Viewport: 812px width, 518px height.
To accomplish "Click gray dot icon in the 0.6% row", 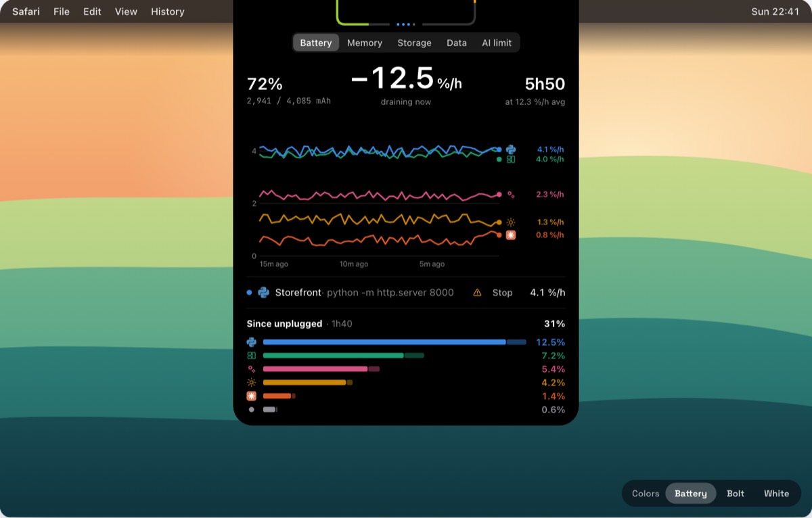I will pos(252,410).
